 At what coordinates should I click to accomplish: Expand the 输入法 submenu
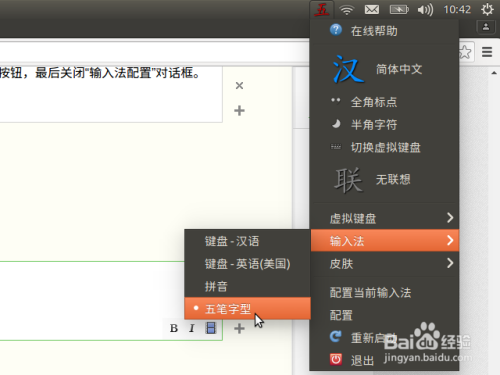(384, 240)
